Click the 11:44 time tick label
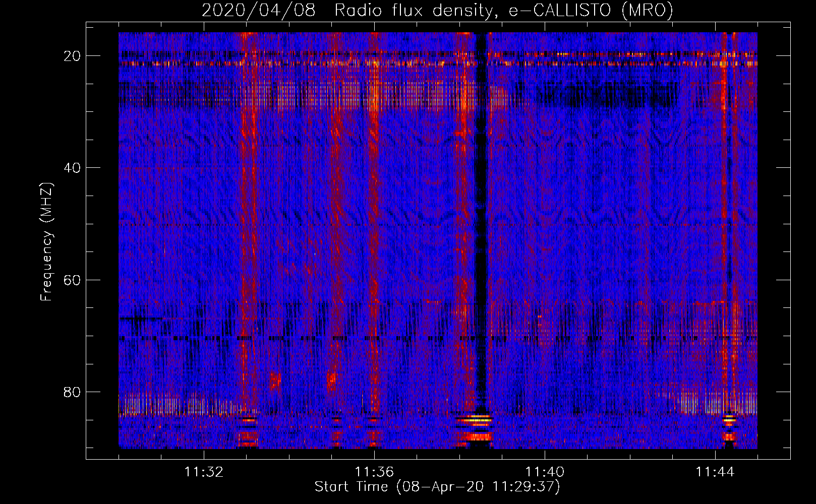This screenshot has height=504, width=816. [715, 472]
